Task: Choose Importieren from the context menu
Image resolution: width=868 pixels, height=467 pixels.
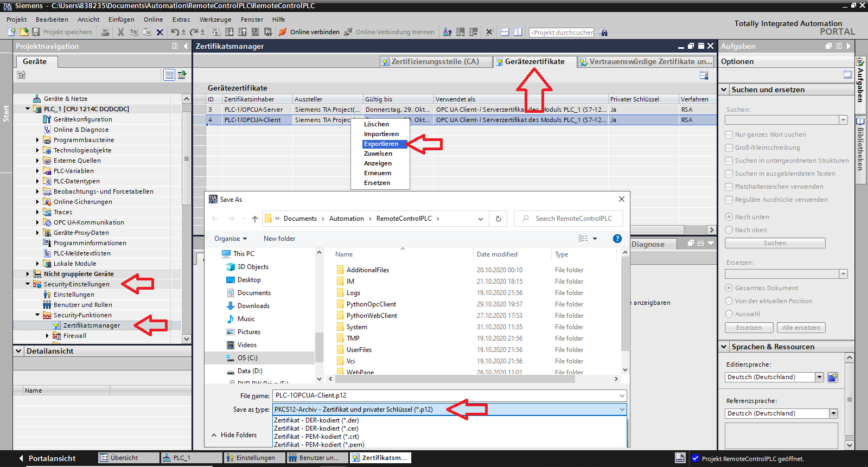Action: point(381,134)
